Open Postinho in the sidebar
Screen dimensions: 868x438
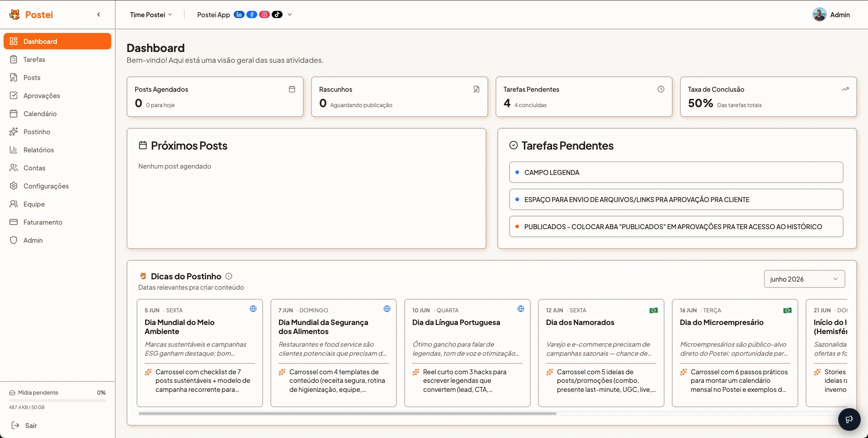pyautogui.click(x=57, y=132)
